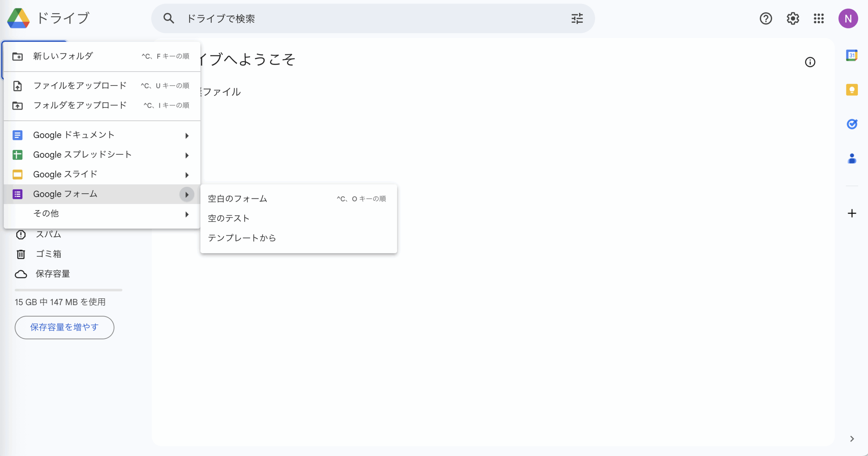
Task: Open Google Tasks side panel icon
Action: pyautogui.click(x=852, y=124)
